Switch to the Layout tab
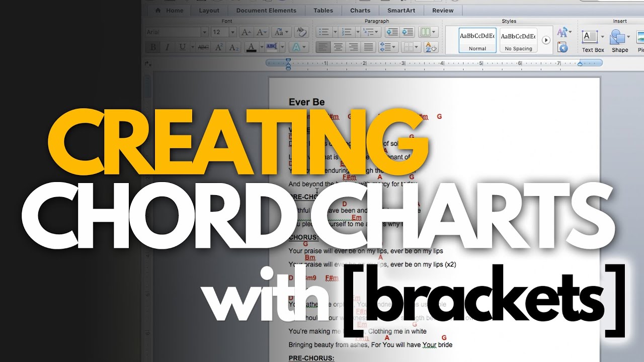Screen dimensions: 644x362 click(209, 10)
